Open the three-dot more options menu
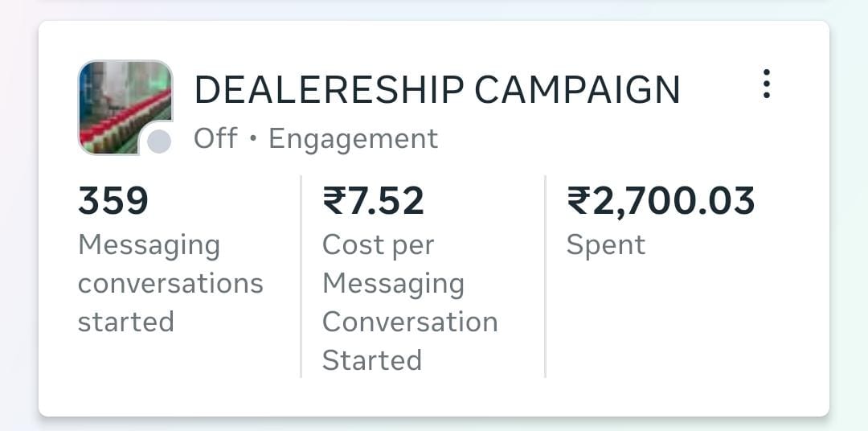The image size is (868, 431). (766, 84)
